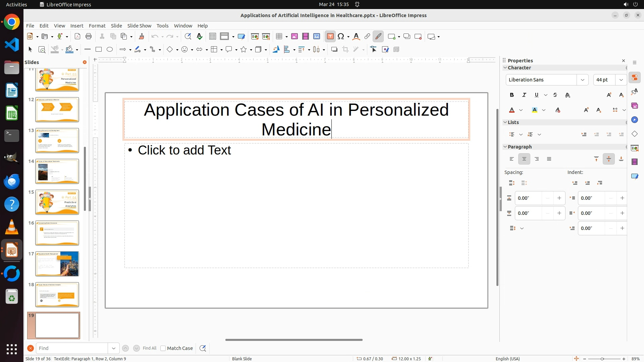Open the Format menu
The image size is (644, 362).
pos(97,26)
